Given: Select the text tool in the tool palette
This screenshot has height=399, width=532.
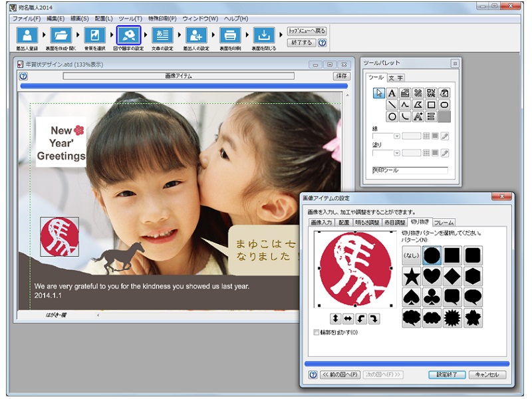Looking at the screenshot, I should click(392, 93).
